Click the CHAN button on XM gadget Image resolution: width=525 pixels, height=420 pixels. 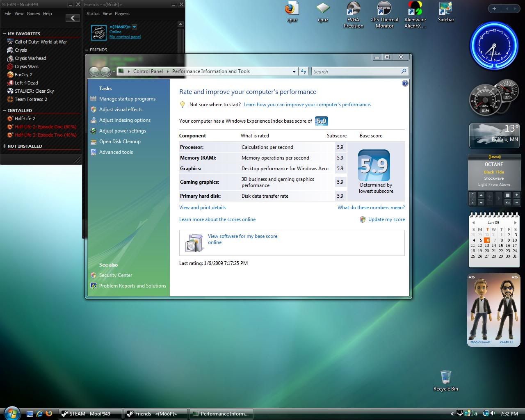point(472,199)
